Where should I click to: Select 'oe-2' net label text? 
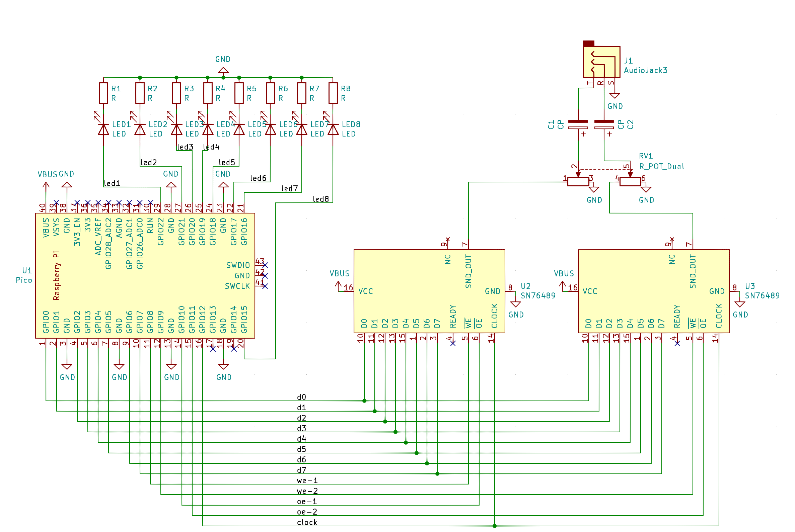pyautogui.click(x=307, y=512)
